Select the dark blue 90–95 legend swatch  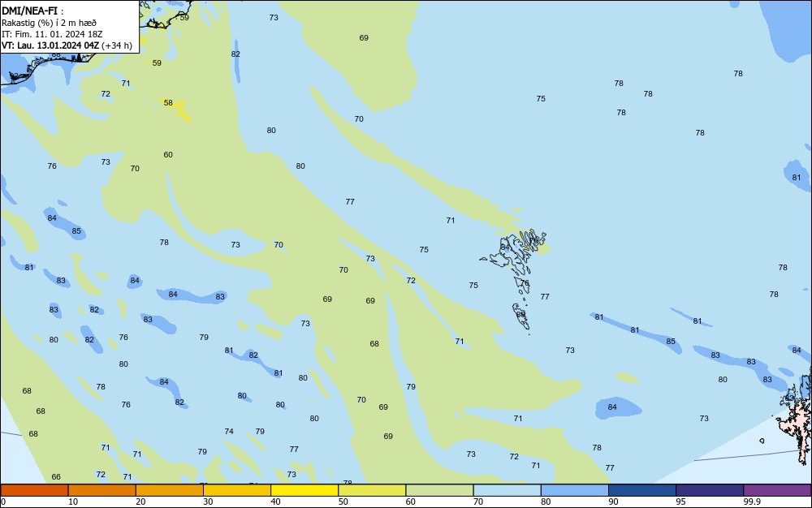click(642, 490)
